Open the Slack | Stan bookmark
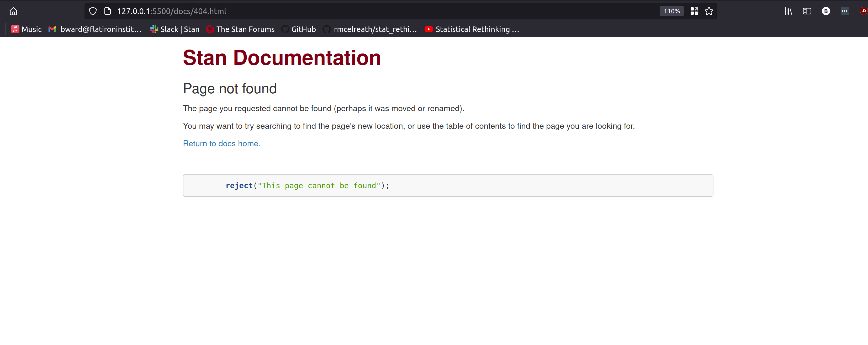The image size is (868, 345). 174,29
